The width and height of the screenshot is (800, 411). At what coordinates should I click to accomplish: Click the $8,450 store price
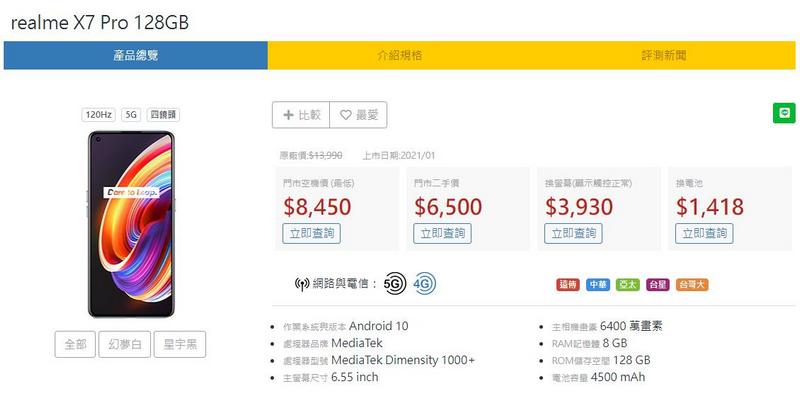(317, 207)
